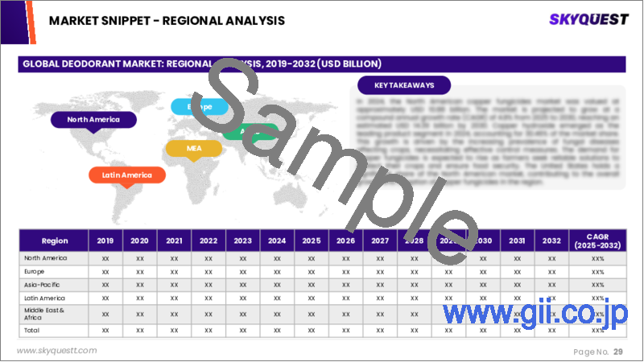
Task: Click the blue Europe region bubble
Action: coord(200,107)
